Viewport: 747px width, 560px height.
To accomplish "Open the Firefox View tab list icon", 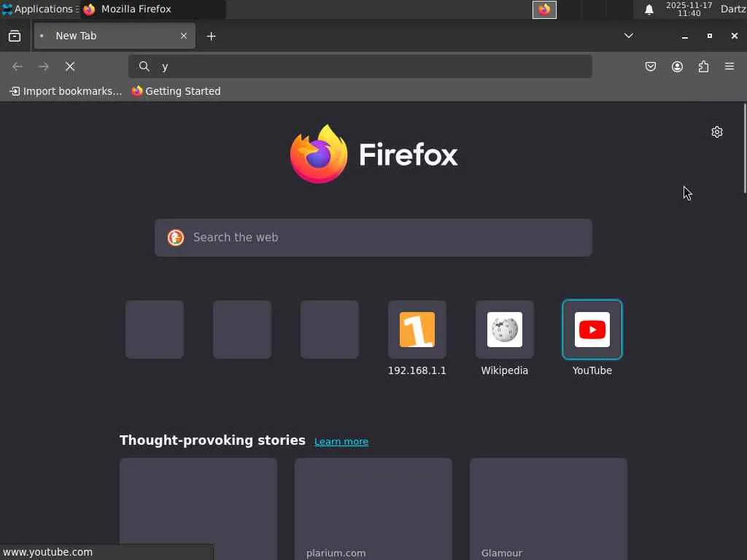I will (15, 36).
